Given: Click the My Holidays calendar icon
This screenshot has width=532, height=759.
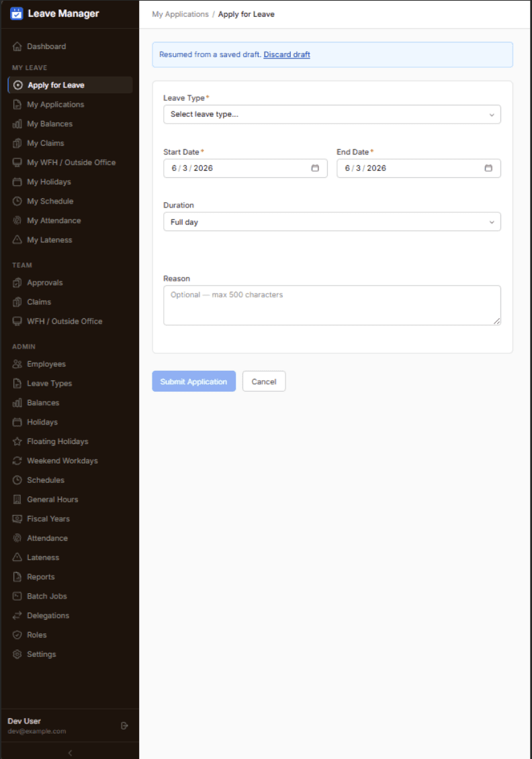Looking at the screenshot, I should (17, 182).
